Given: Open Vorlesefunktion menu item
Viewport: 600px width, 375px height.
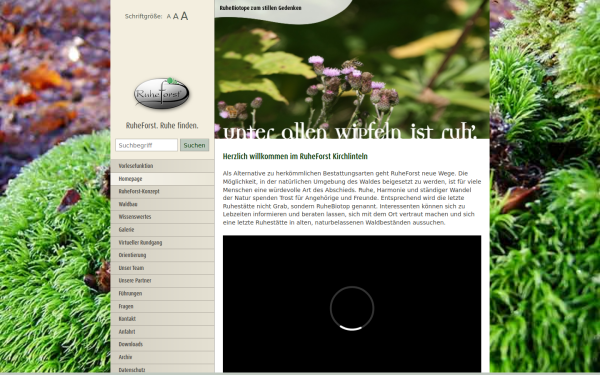Looking at the screenshot, I should click(162, 166).
